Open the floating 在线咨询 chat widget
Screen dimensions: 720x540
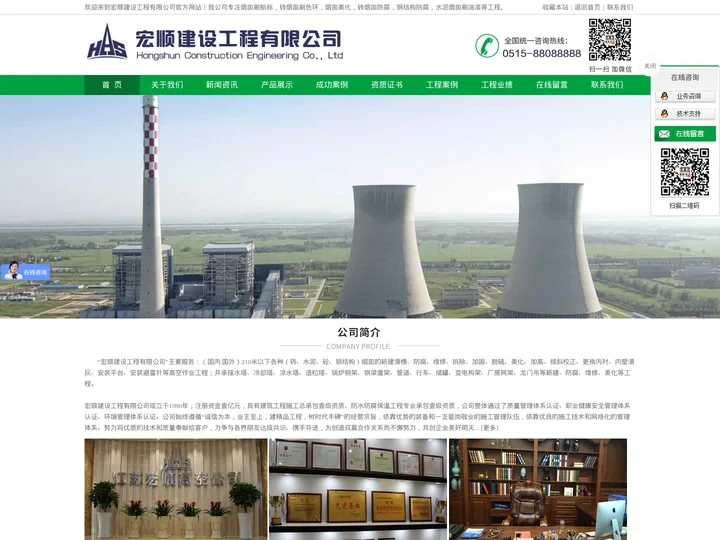coord(26,272)
